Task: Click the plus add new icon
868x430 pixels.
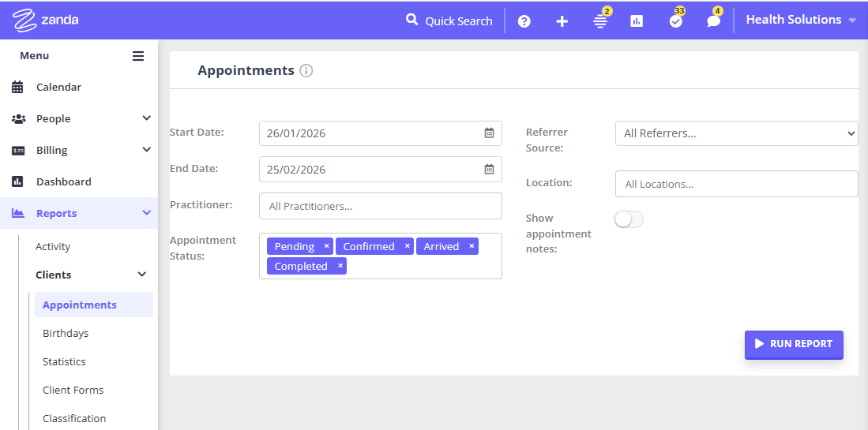Action: tap(562, 21)
